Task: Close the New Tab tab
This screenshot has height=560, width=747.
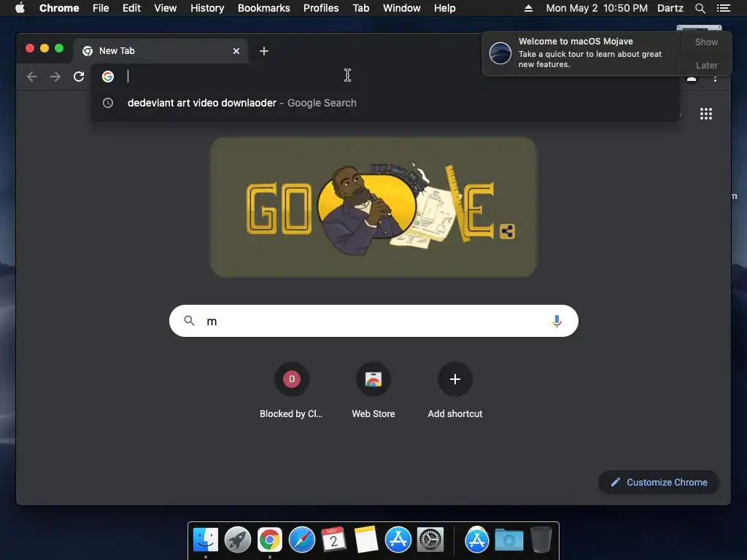Action: coord(236,51)
